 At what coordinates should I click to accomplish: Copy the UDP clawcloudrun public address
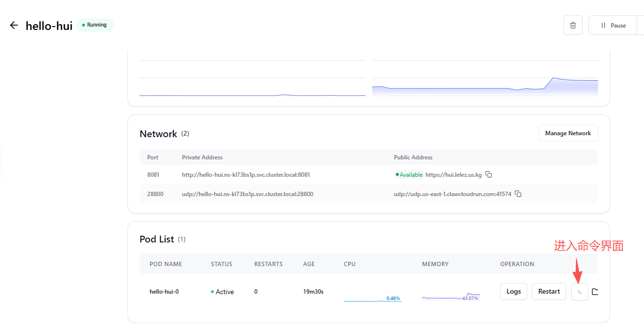518,194
